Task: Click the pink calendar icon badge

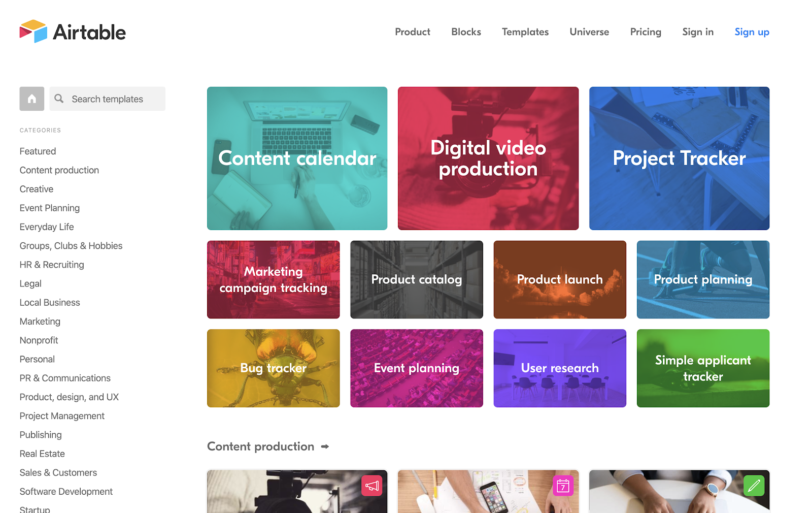Action: [x=563, y=486]
